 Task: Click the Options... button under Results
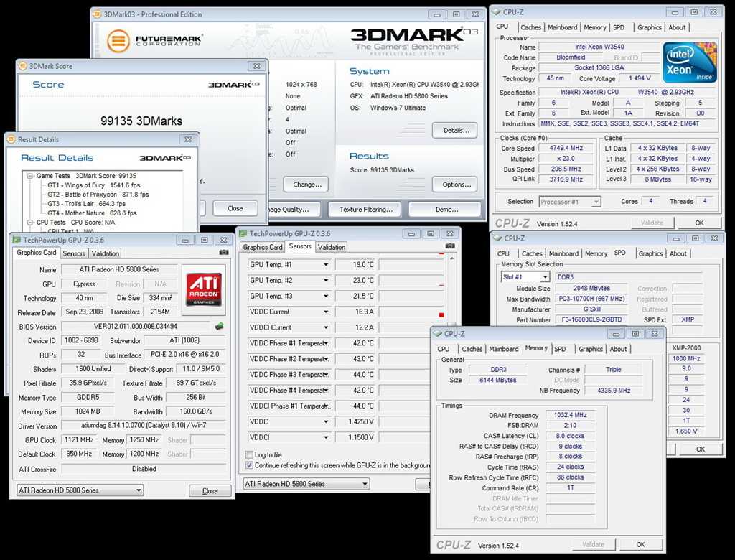[456, 185]
